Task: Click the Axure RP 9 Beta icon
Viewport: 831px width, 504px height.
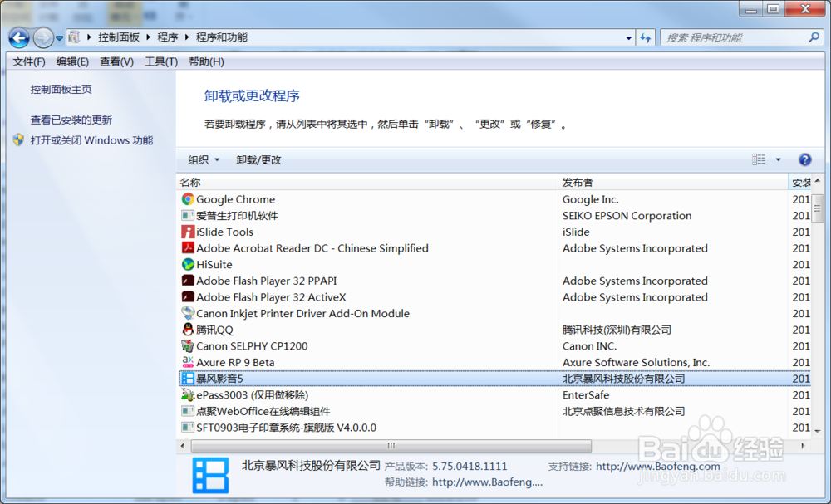Action: pyautogui.click(x=188, y=362)
